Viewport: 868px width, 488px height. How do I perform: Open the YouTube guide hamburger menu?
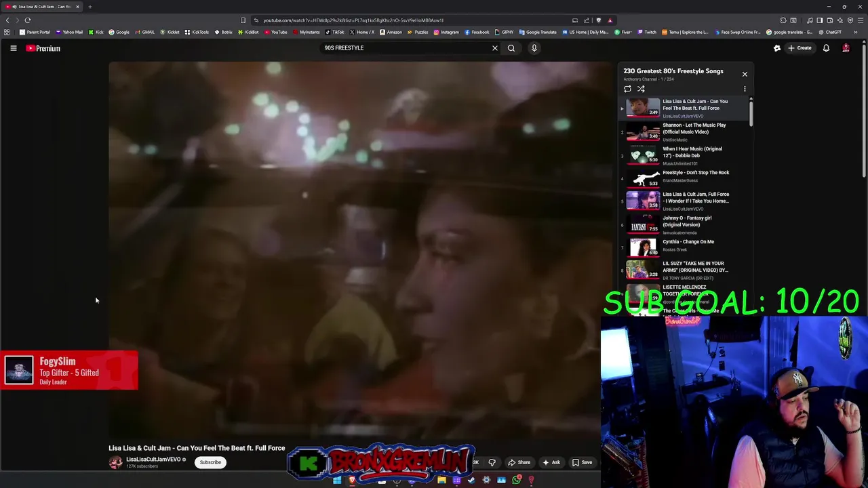(13, 48)
